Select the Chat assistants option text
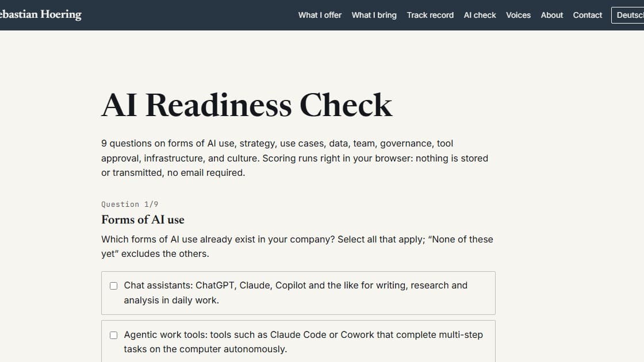Viewport: 644px width, 362px height. [296, 292]
